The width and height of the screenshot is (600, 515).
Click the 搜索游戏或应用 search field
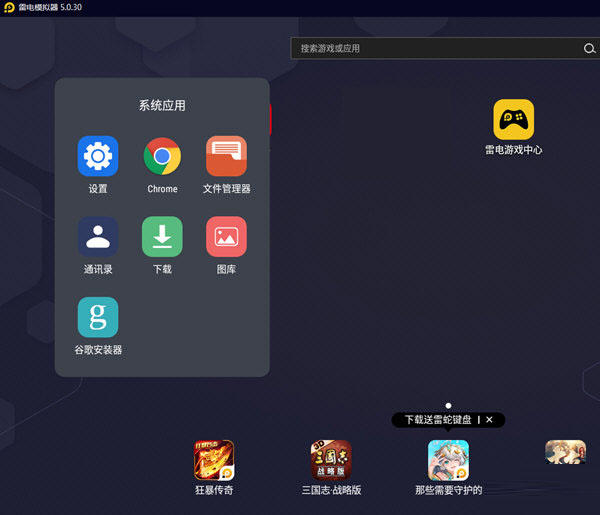click(435, 48)
